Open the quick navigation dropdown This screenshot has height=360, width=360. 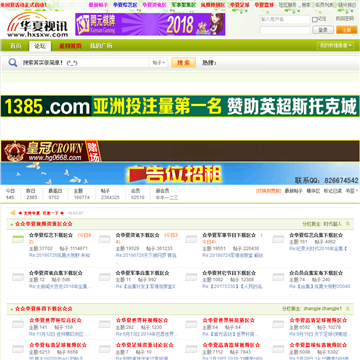tap(336, 46)
